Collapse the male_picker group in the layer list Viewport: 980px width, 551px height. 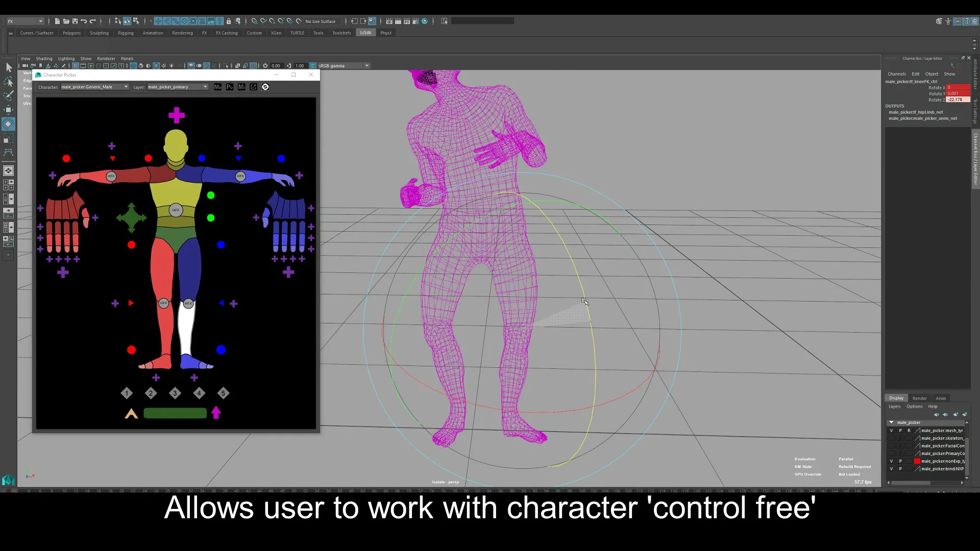(x=891, y=422)
